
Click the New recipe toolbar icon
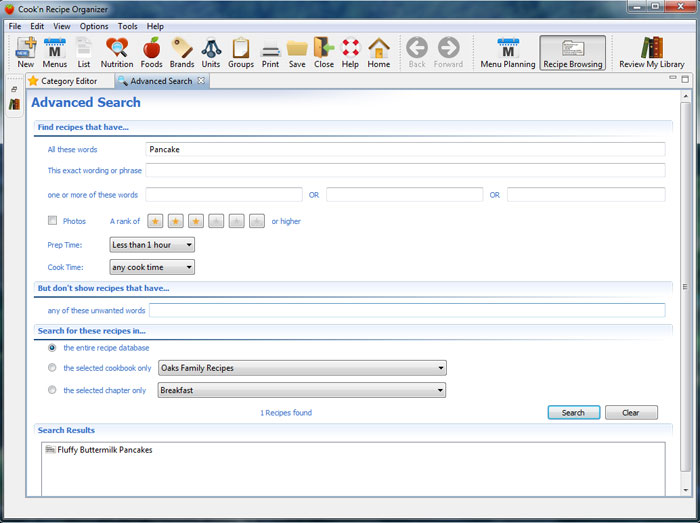point(25,53)
